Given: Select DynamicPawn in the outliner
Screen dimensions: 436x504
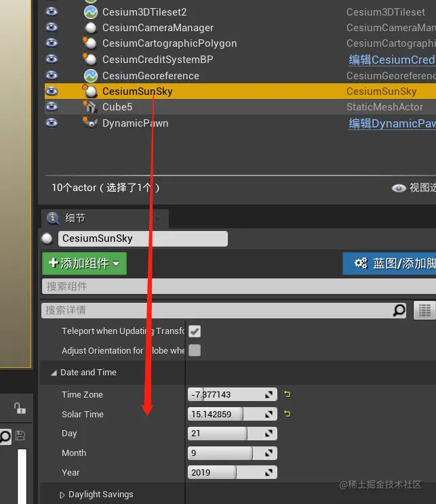Looking at the screenshot, I should click(x=135, y=123).
